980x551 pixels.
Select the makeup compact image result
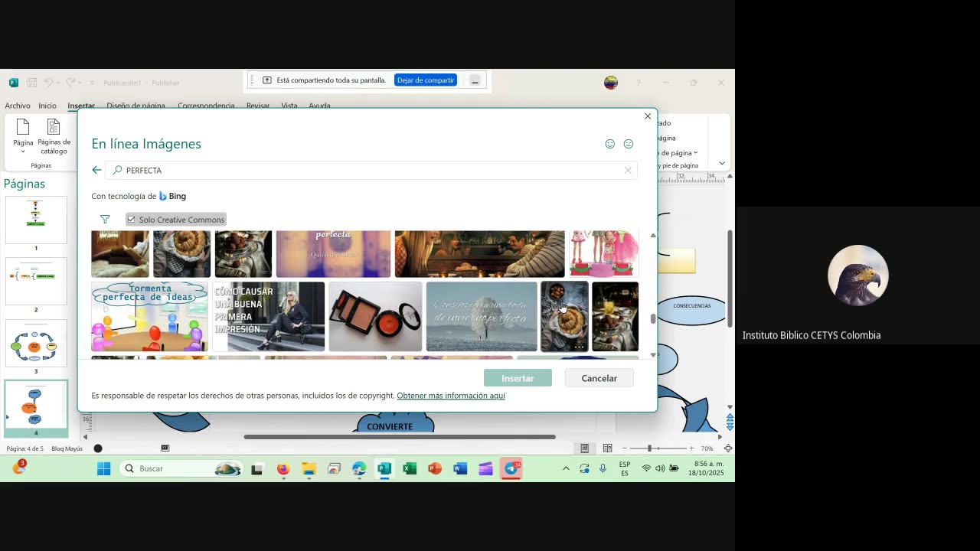pyautogui.click(x=375, y=317)
